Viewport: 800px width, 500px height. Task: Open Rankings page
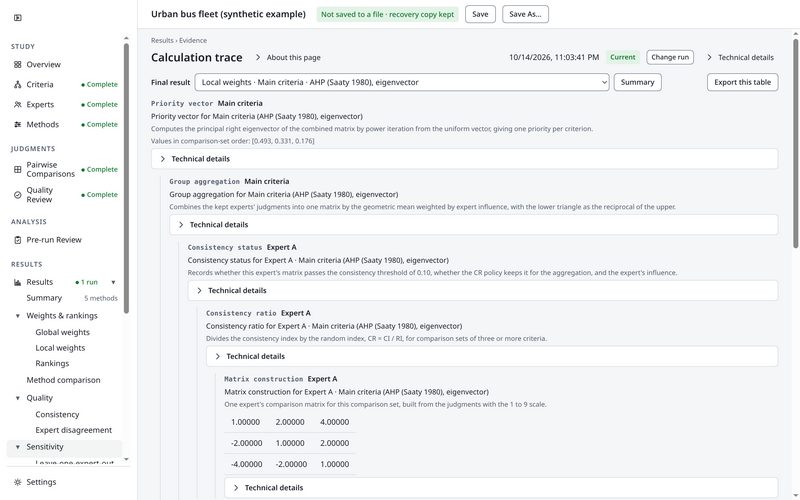coord(52,364)
